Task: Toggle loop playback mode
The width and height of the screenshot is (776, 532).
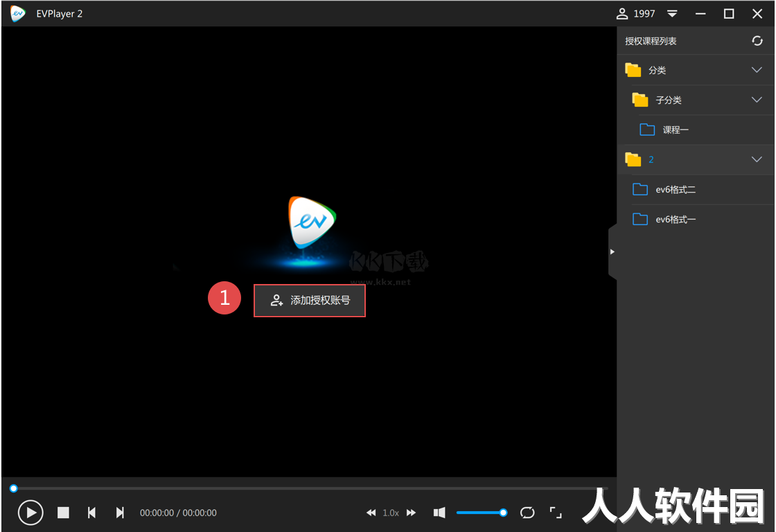Action: click(527, 513)
